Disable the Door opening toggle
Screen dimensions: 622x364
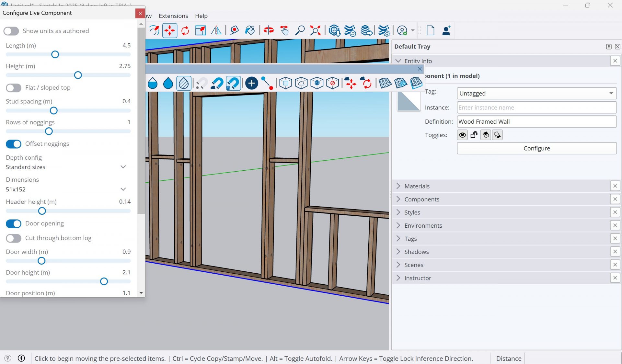[13, 224]
